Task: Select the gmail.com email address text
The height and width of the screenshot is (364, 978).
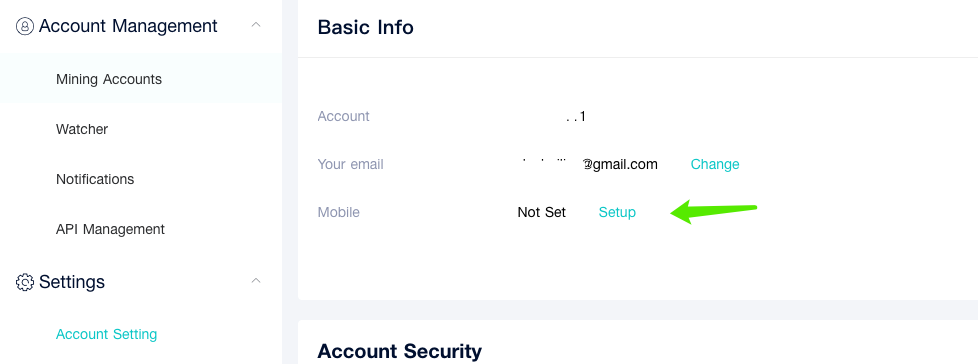Action: point(589,164)
